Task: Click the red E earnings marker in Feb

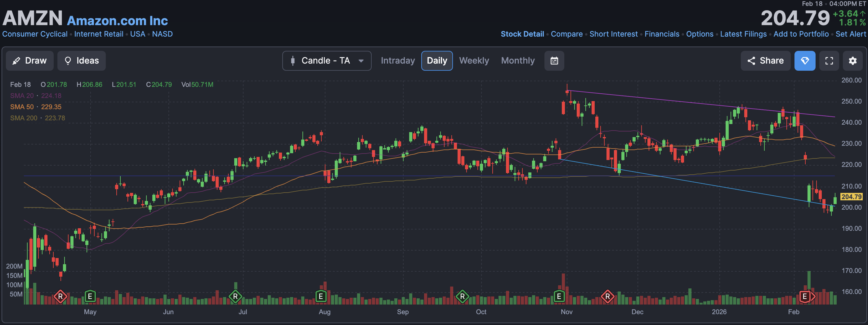Action: click(805, 296)
